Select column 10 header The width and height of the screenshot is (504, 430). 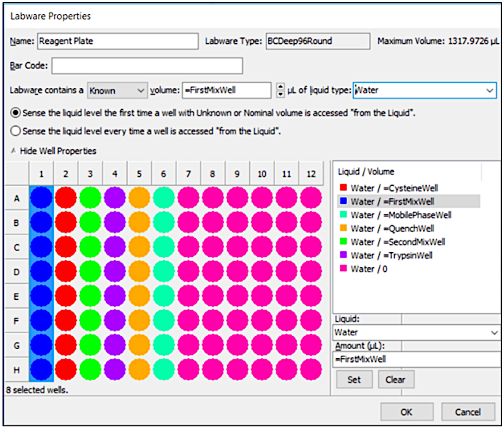262,174
